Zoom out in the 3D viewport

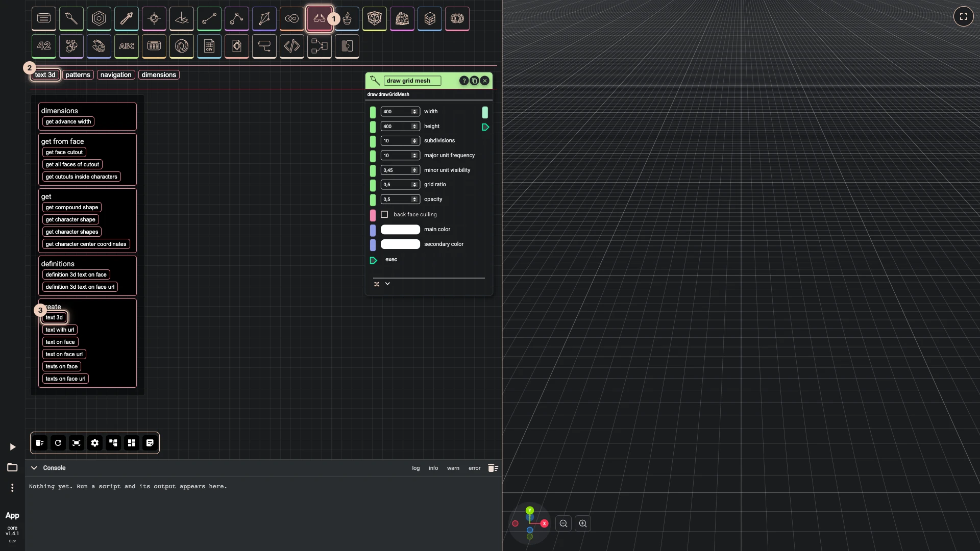click(x=563, y=523)
